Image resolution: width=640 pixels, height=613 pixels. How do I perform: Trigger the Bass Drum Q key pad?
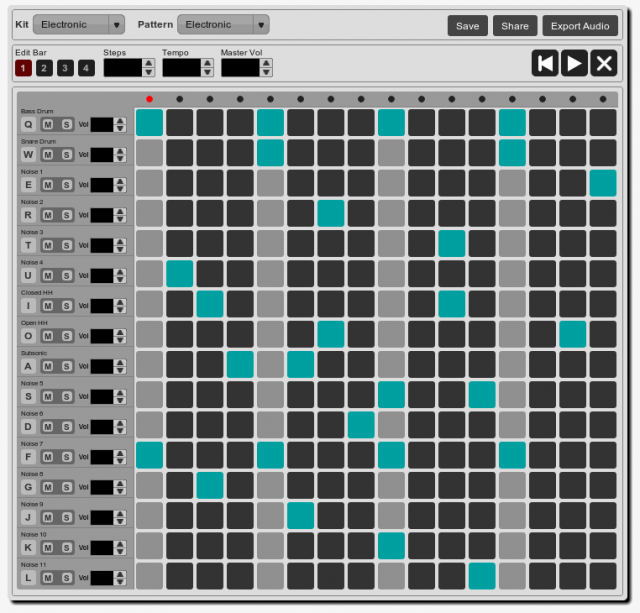pyautogui.click(x=28, y=125)
